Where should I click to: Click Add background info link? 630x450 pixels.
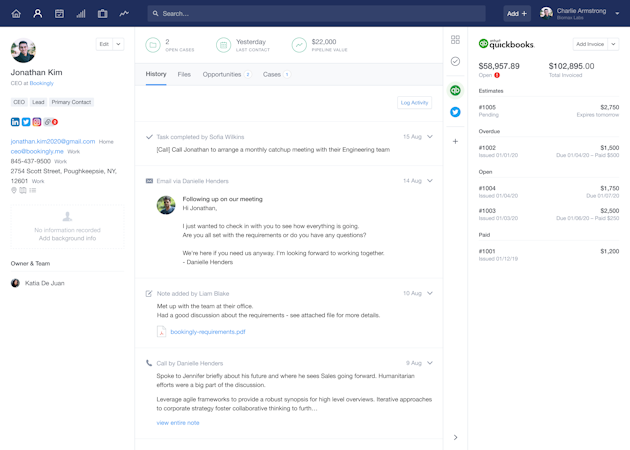67,238
